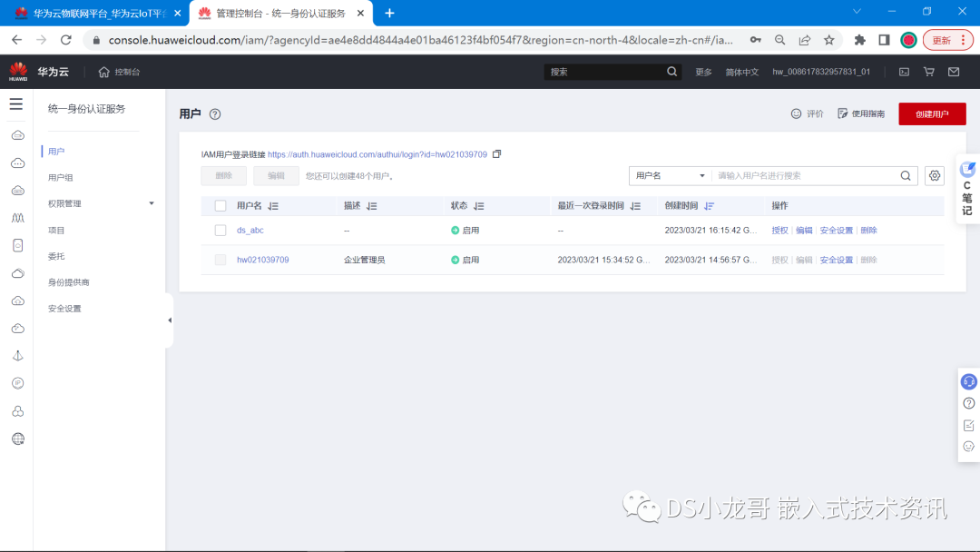Copy the IAM用户登录链接 via copy icon

point(495,154)
